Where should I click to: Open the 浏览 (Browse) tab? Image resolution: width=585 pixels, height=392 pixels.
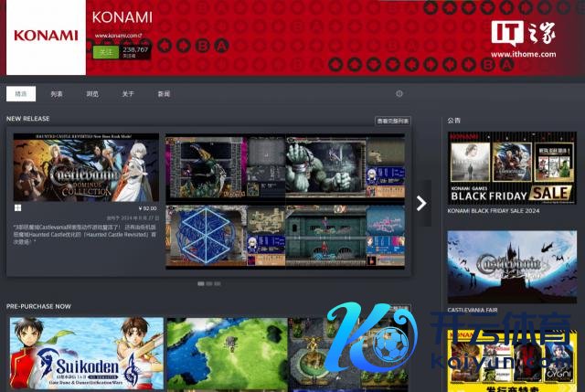click(92, 93)
